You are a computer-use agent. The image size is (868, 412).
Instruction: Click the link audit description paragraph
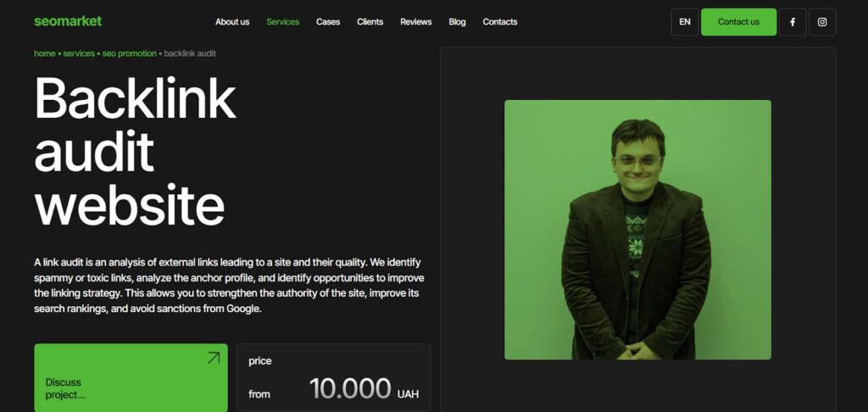point(229,285)
